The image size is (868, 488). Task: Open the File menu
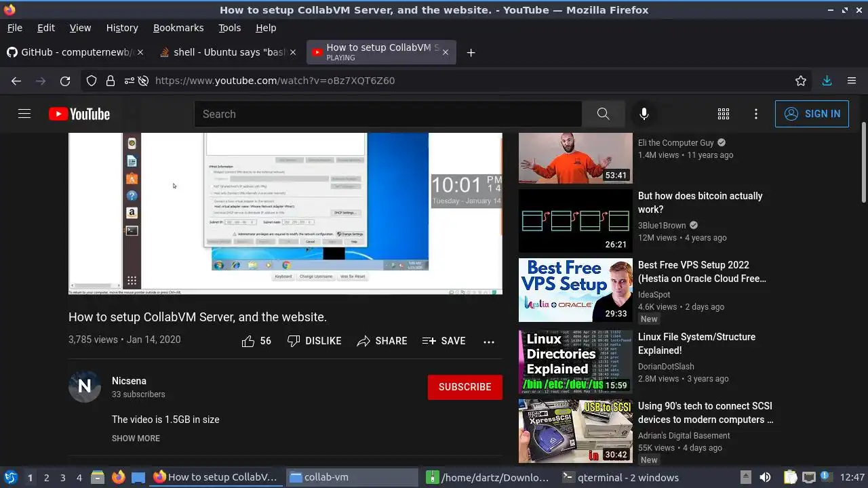[15, 28]
